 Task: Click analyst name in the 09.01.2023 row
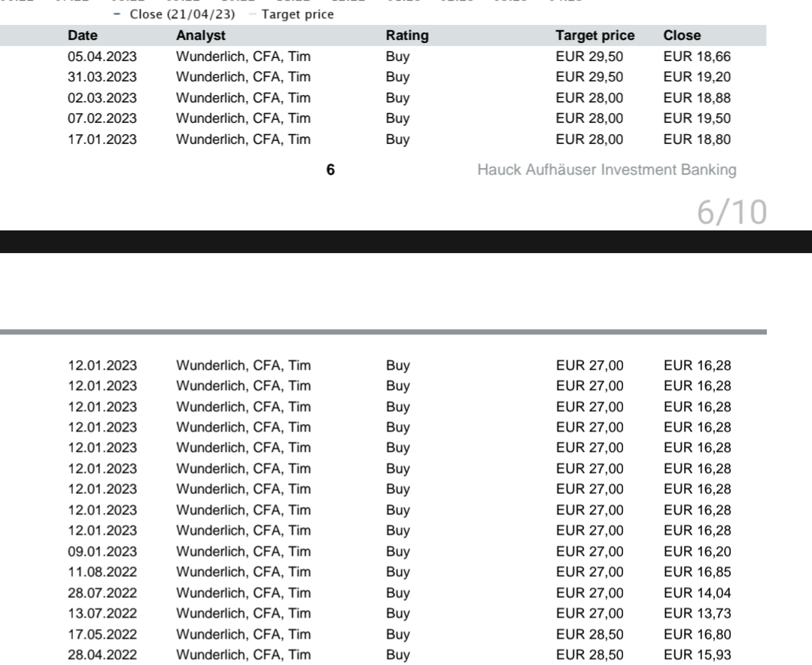click(243, 552)
